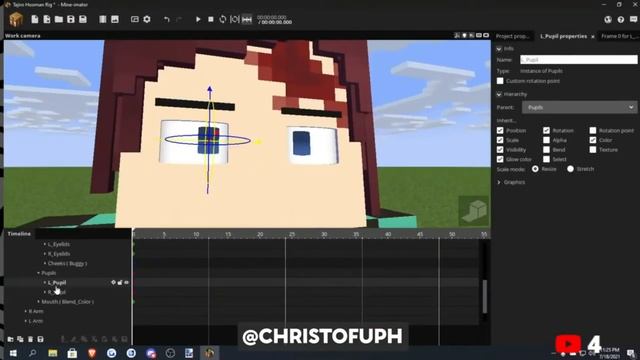The width and height of the screenshot is (640, 360).
Task: Click the Save As toolbar icon
Action: point(83,19)
